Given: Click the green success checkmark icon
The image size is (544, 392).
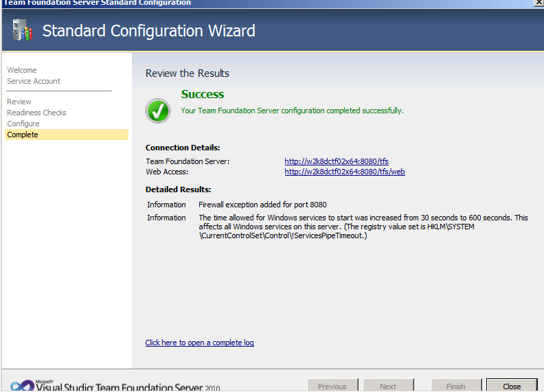Looking at the screenshot, I should (158, 111).
